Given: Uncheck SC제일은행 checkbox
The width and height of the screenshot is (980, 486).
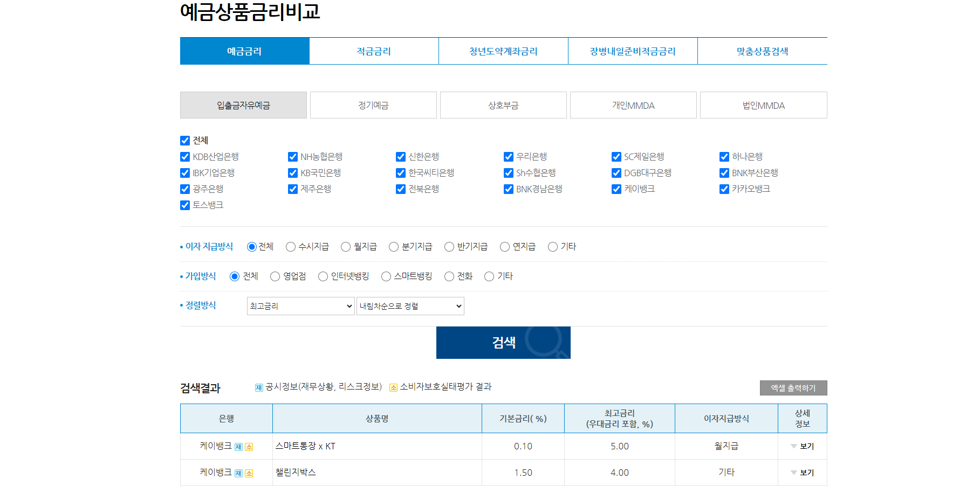Looking at the screenshot, I should pyautogui.click(x=616, y=157).
